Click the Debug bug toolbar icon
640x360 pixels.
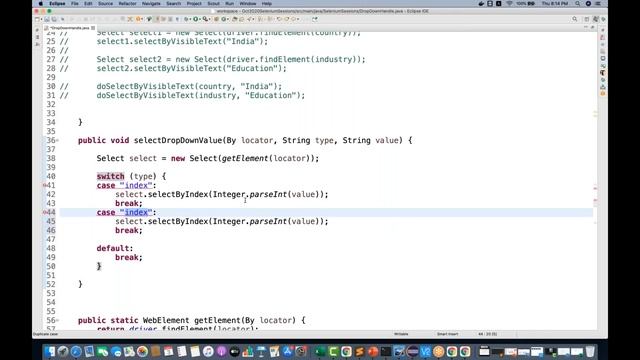click(x=186, y=19)
